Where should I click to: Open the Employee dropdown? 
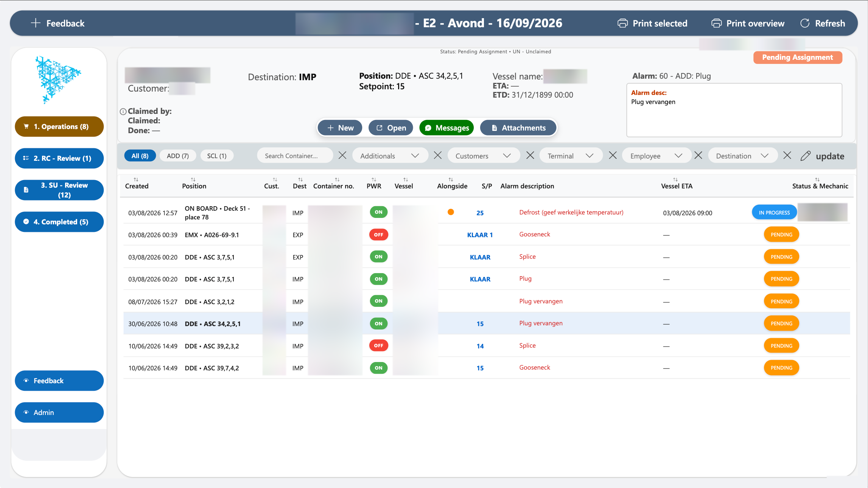(656, 156)
